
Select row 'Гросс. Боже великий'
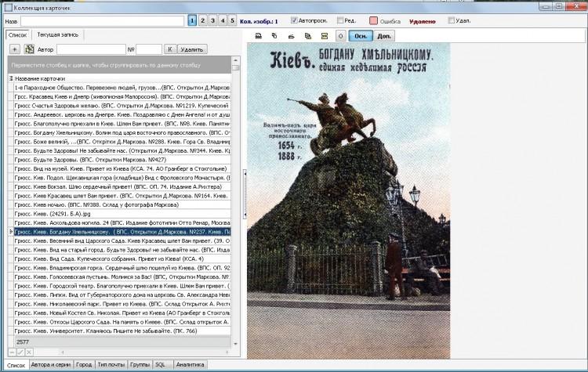(122, 142)
